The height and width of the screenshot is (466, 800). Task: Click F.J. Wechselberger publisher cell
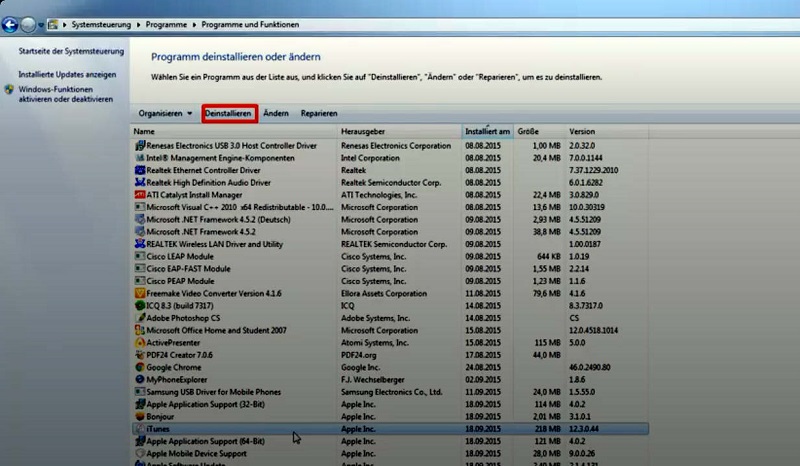pyautogui.click(x=372, y=380)
